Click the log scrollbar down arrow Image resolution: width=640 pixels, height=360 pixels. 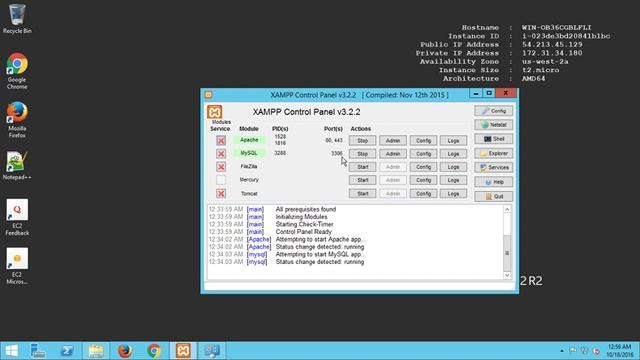pyautogui.click(x=507, y=276)
